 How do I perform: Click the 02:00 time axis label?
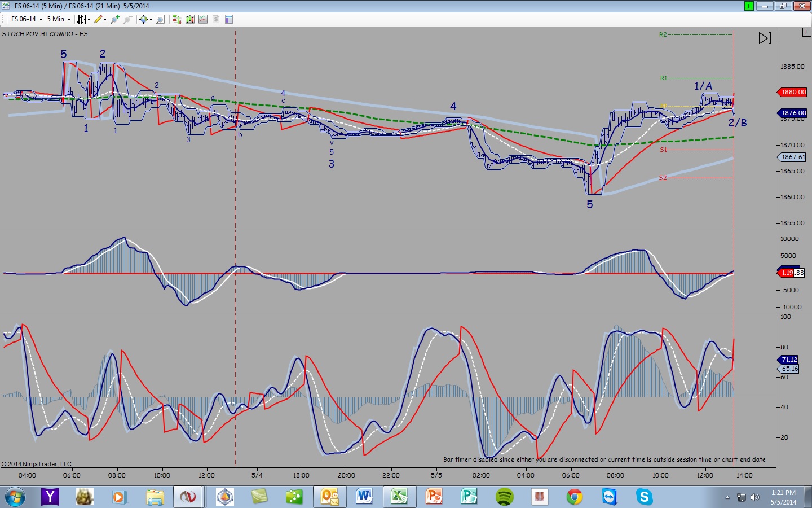point(481,475)
